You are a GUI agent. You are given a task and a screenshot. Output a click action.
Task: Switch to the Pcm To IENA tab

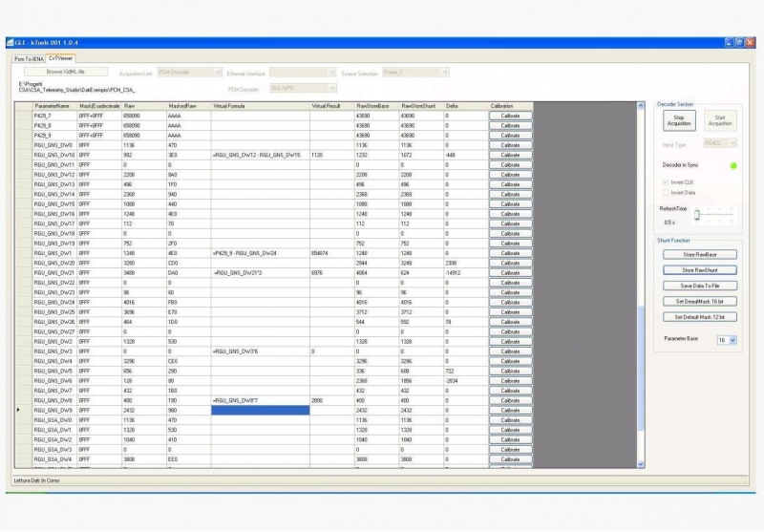tap(31, 58)
